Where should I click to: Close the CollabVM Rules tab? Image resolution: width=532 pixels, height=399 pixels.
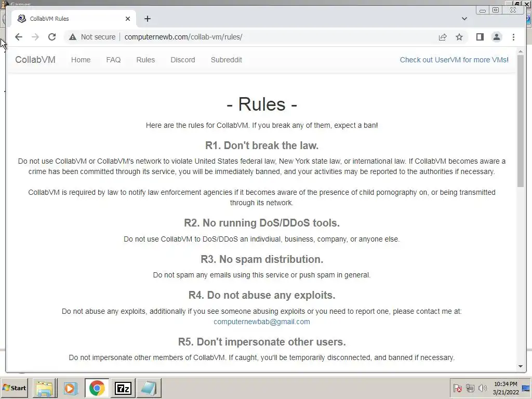point(128,19)
